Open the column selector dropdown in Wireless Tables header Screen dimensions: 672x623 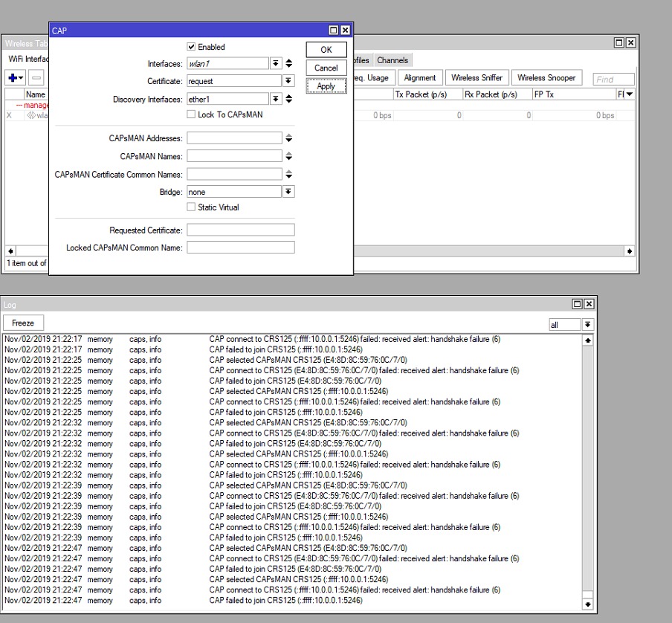click(629, 94)
